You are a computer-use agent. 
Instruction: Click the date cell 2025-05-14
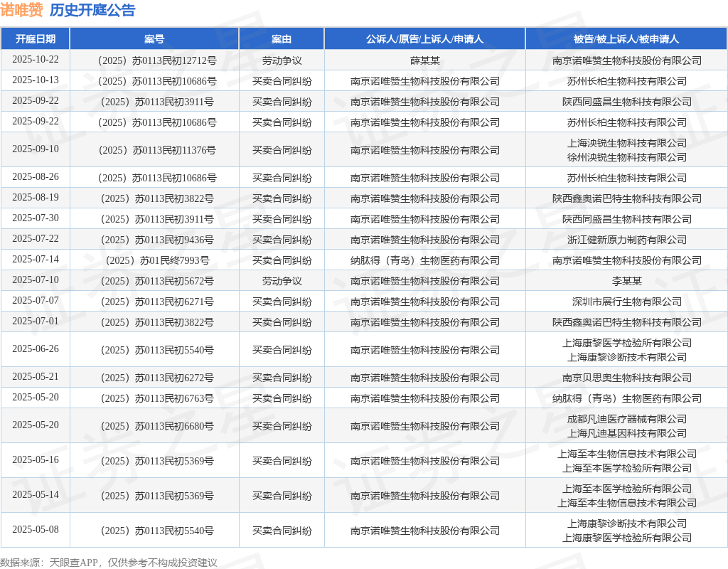(x=36, y=495)
